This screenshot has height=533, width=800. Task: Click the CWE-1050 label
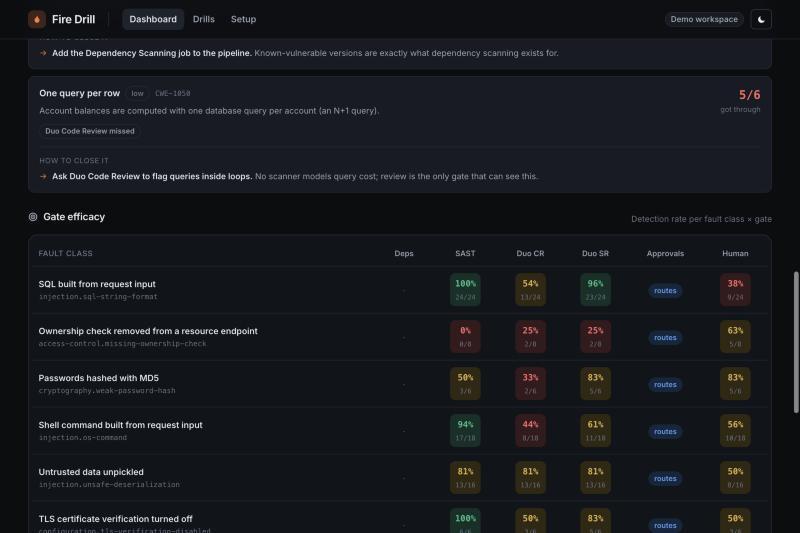coord(172,93)
